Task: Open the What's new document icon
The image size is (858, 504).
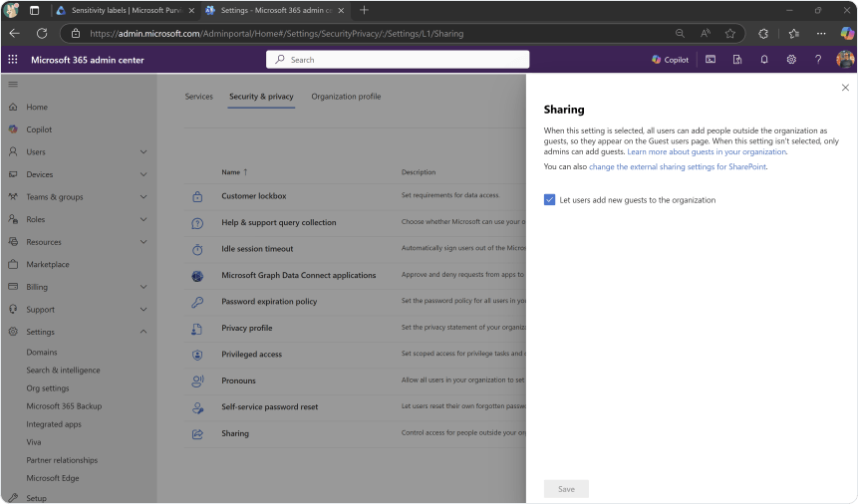Action: click(737, 60)
